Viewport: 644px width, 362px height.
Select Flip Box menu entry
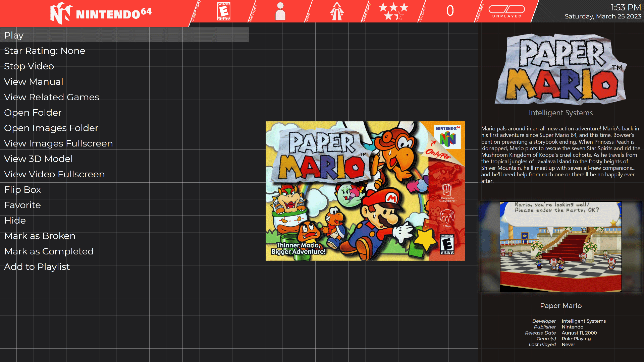(x=124, y=189)
